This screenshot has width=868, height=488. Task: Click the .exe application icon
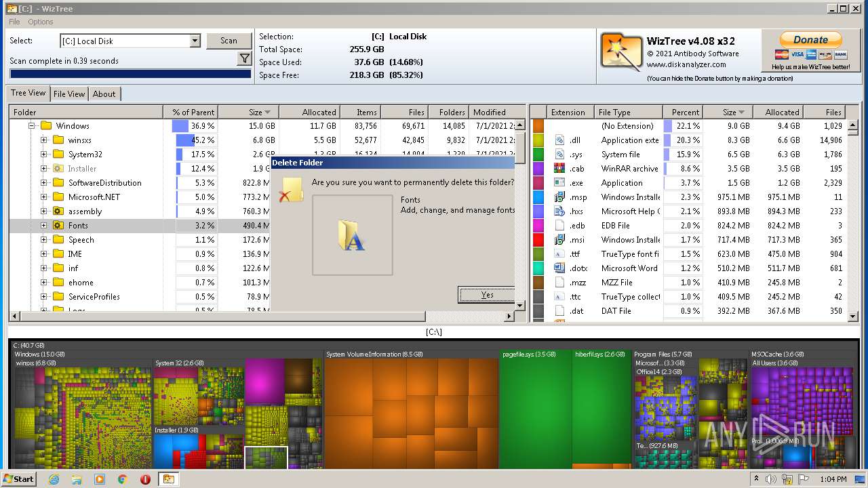[559, 182]
